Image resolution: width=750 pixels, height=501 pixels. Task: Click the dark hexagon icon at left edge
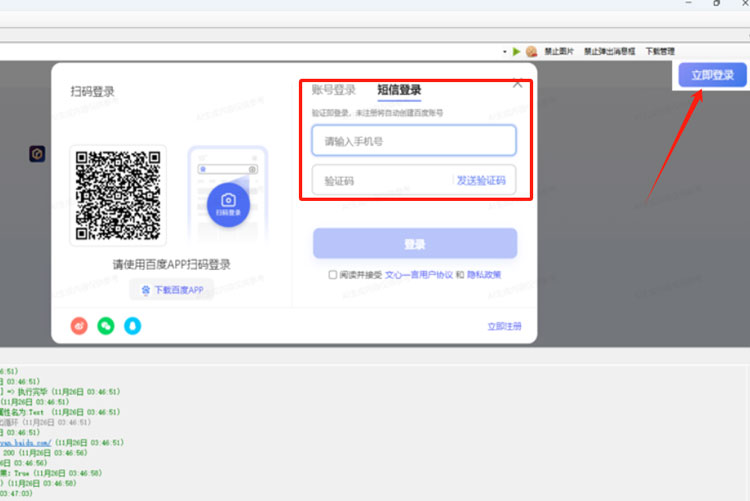coord(37,154)
